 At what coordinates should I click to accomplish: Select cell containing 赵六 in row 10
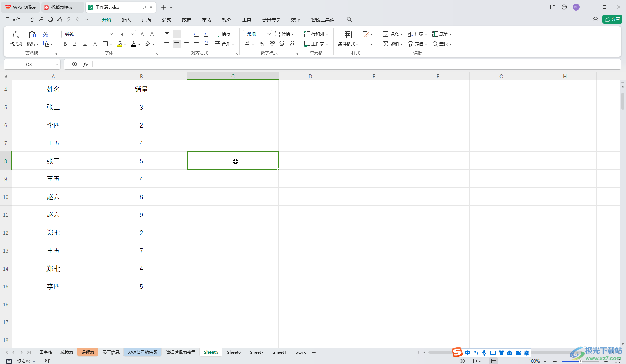(53, 197)
